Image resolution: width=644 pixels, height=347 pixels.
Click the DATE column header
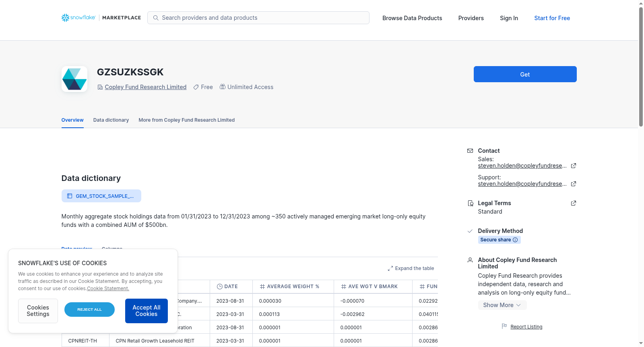click(x=231, y=287)
